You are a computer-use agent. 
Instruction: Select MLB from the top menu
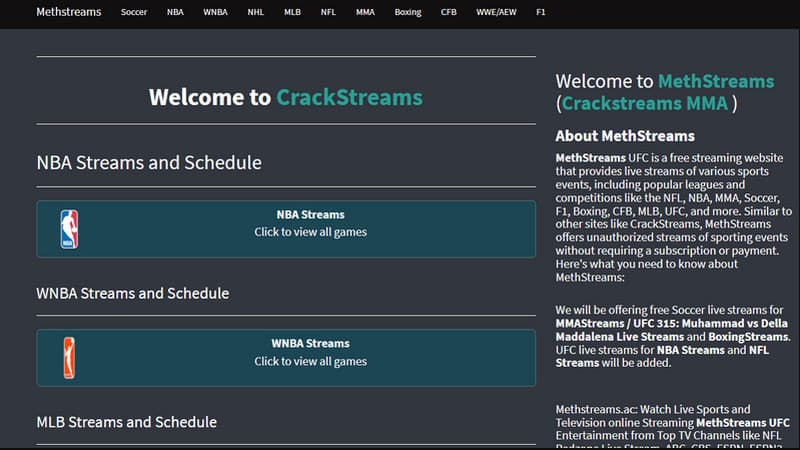pos(292,13)
